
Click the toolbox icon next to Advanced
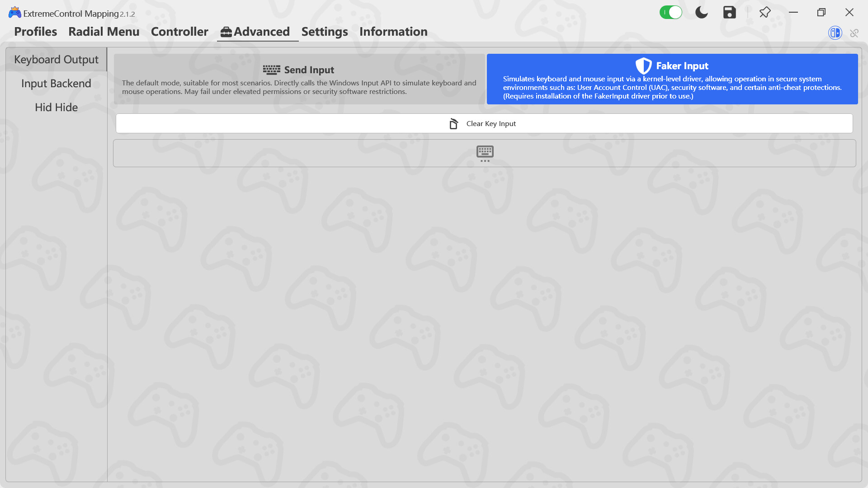tap(225, 32)
